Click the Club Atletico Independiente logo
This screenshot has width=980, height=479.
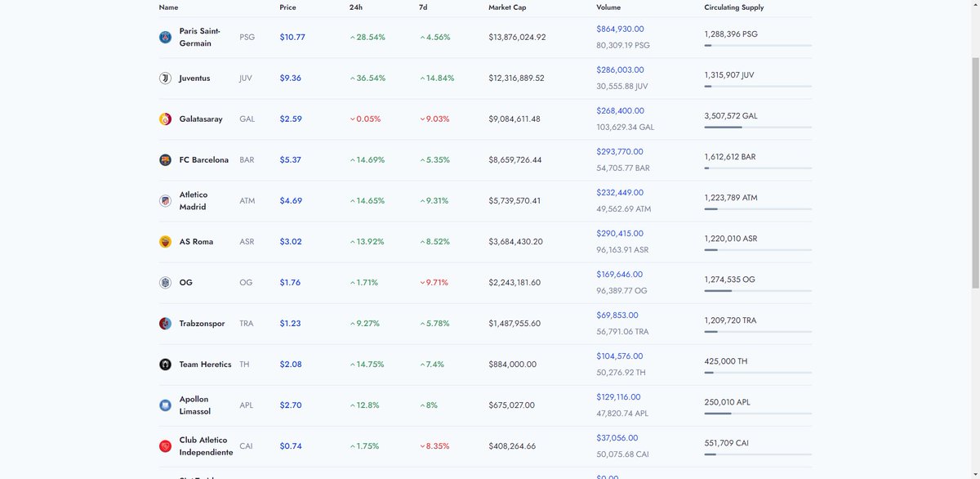click(165, 446)
